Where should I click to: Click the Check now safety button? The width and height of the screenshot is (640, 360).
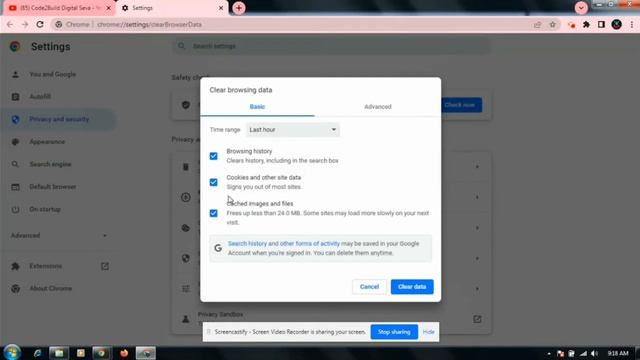[460, 105]
